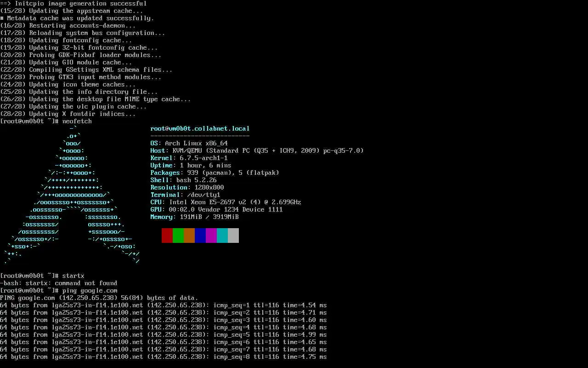Screen dimensions: 588x368
Task: Click the 'OS: Arch Linux x86_64' line
Action: [x=189, y=144]
